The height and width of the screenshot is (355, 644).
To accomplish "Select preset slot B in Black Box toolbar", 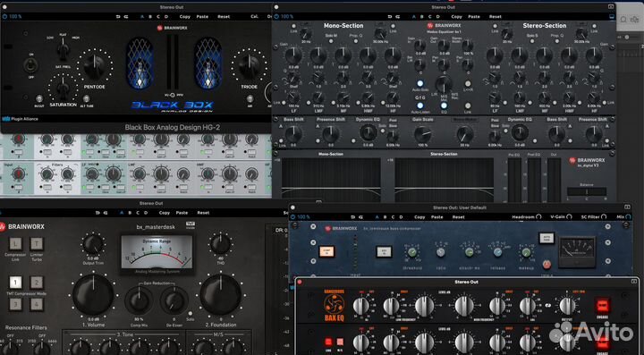I will 150,17.
